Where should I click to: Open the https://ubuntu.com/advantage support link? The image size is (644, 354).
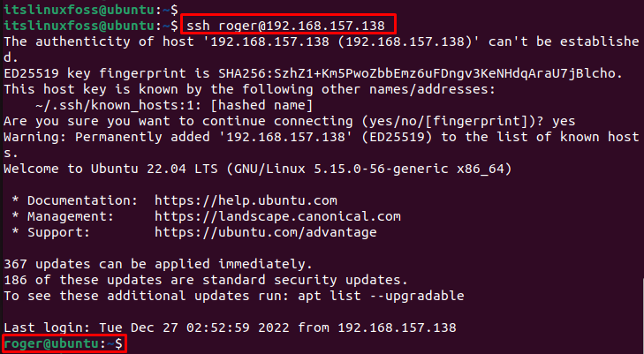coord(266,232)
